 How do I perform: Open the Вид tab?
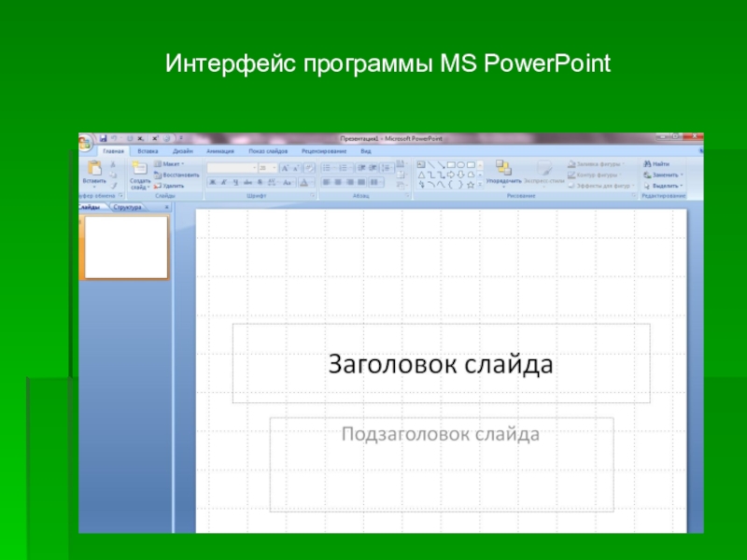coord(366,151)
